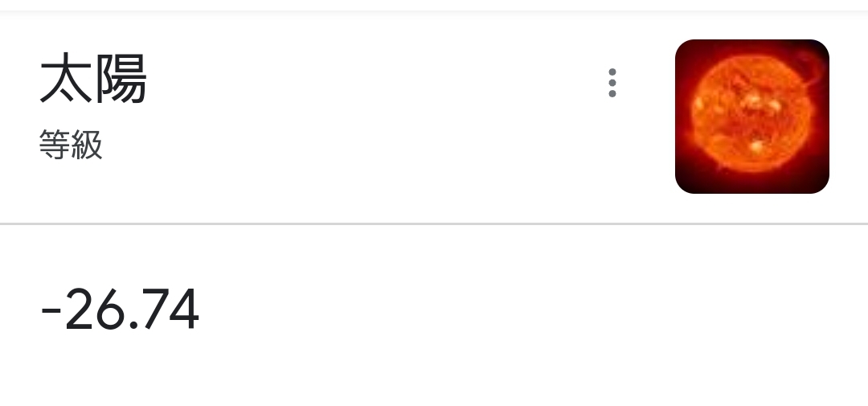Open the 太陽 entity from the card title
The image size is (868, 406).
pyautogui.click(x=93, y=80)
